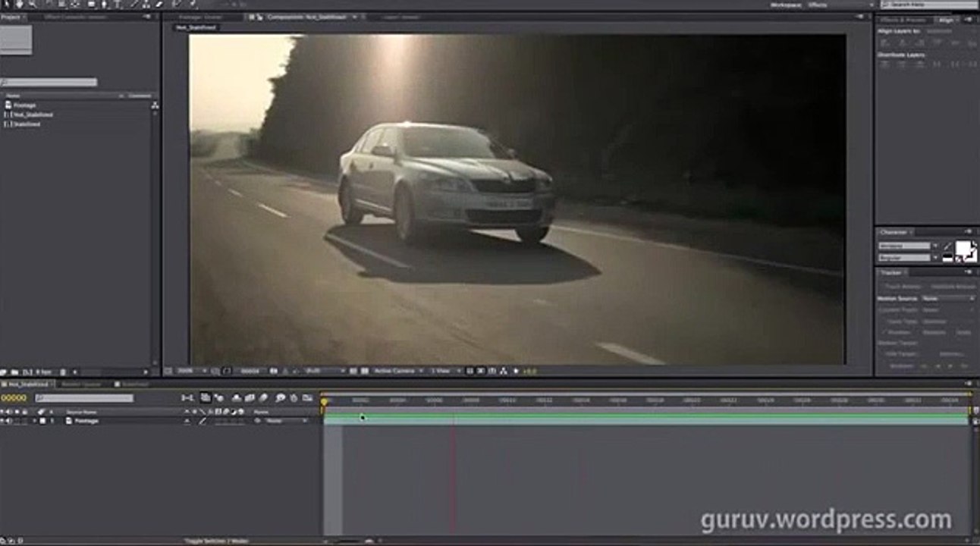Hide the Footage layer with eye icon

3,420
